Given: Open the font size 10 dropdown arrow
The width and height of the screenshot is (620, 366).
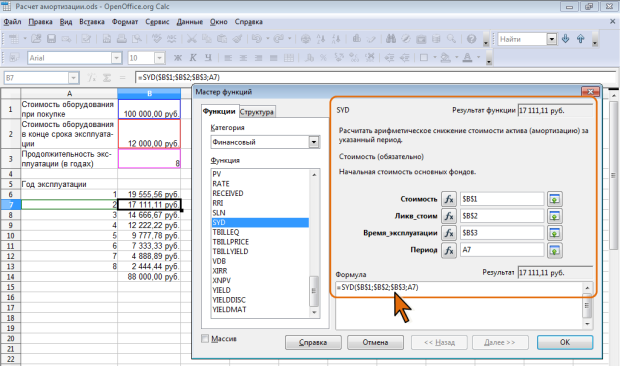Looking at the screenshot, I should click(159, 58).
